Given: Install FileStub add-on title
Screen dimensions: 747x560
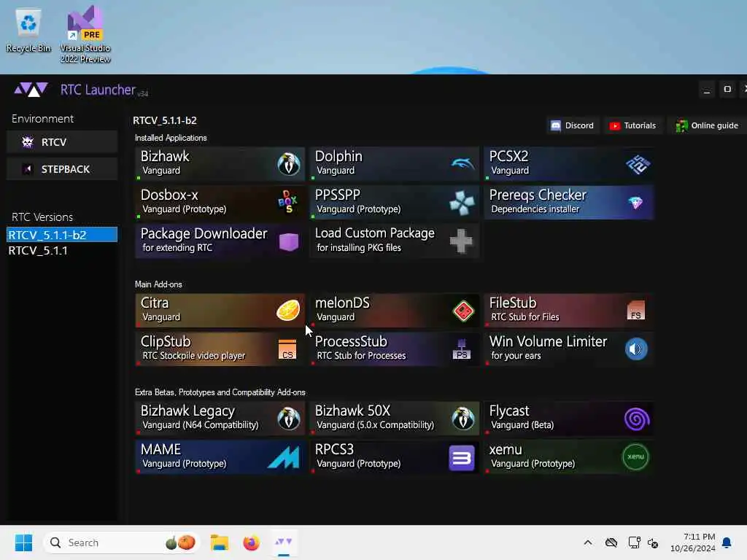Looking at the screenshot, I should 513,303.
